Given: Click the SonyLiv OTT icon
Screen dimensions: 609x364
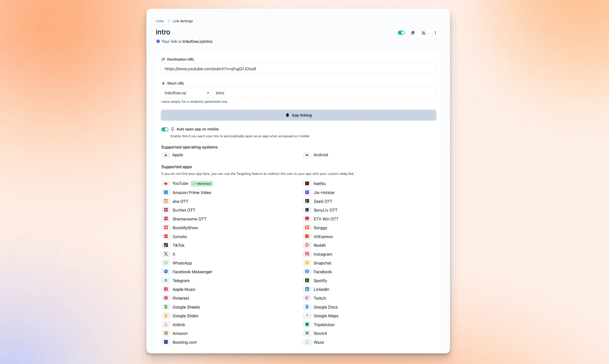Looking at the screenshot, I should (307, 210).
